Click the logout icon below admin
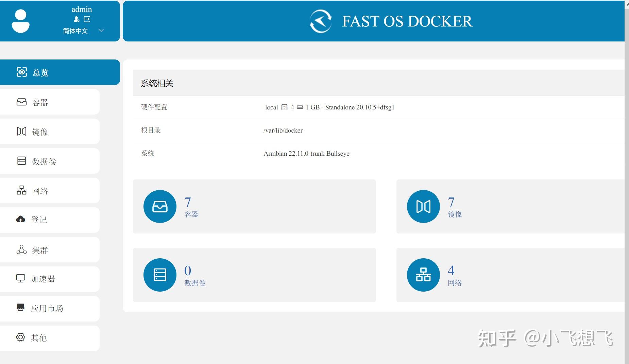 (87, 19)
